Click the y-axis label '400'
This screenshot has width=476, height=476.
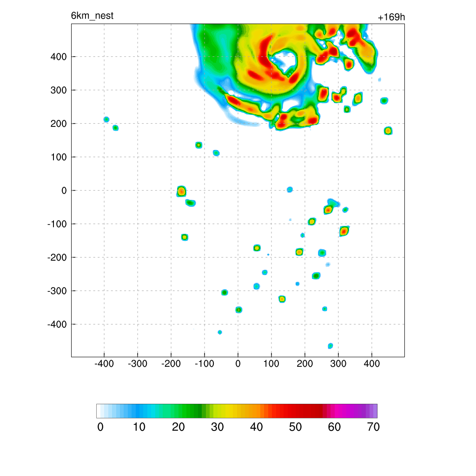pos(59,57)
